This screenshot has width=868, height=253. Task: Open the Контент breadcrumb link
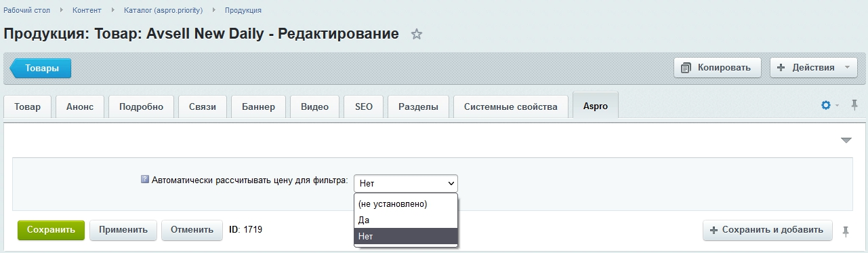click(x=87, y=10)
